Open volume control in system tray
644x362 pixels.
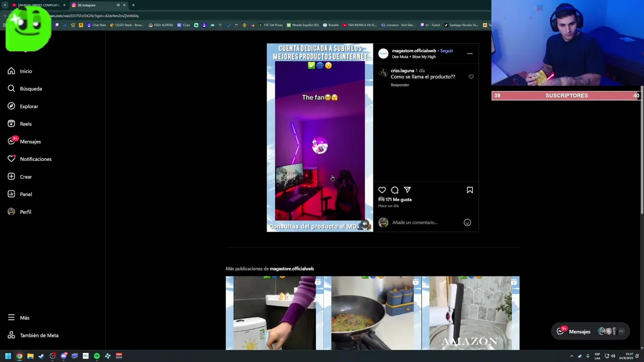(613, 356)
